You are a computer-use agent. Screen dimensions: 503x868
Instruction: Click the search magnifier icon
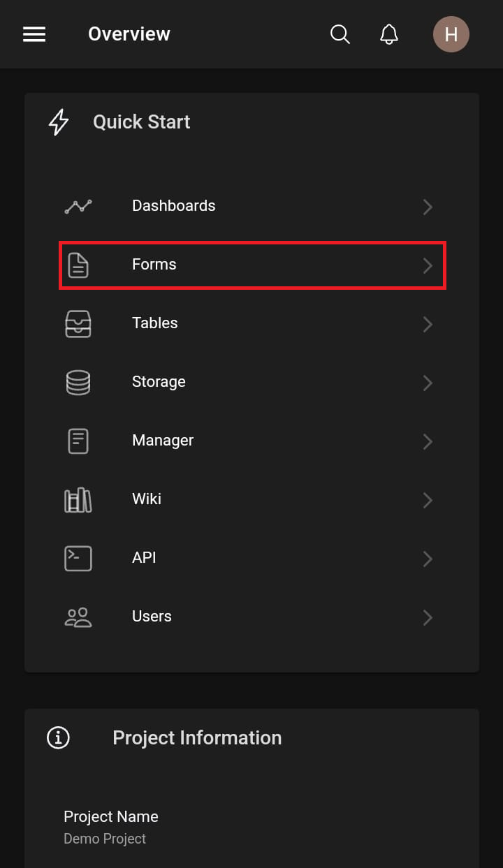click(340, 34)
